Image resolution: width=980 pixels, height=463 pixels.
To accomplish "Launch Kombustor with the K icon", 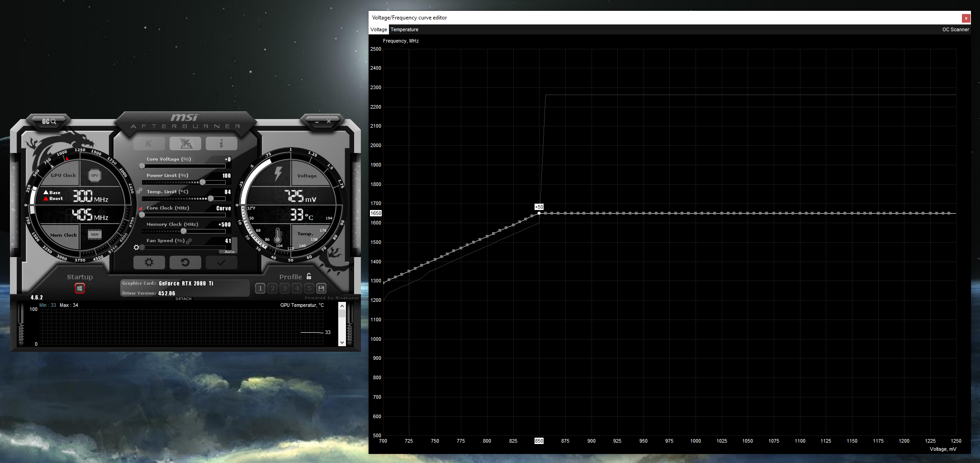I will tap(149, 143).
